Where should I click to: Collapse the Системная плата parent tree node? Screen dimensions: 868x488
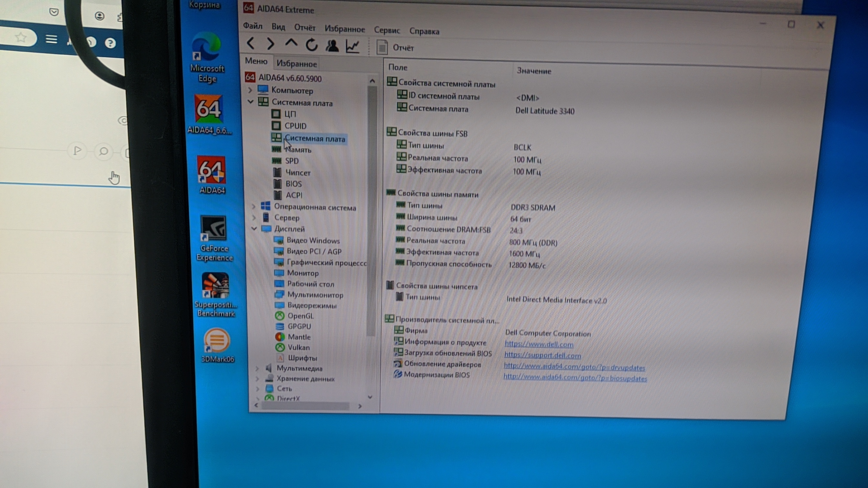coord(250,101)
